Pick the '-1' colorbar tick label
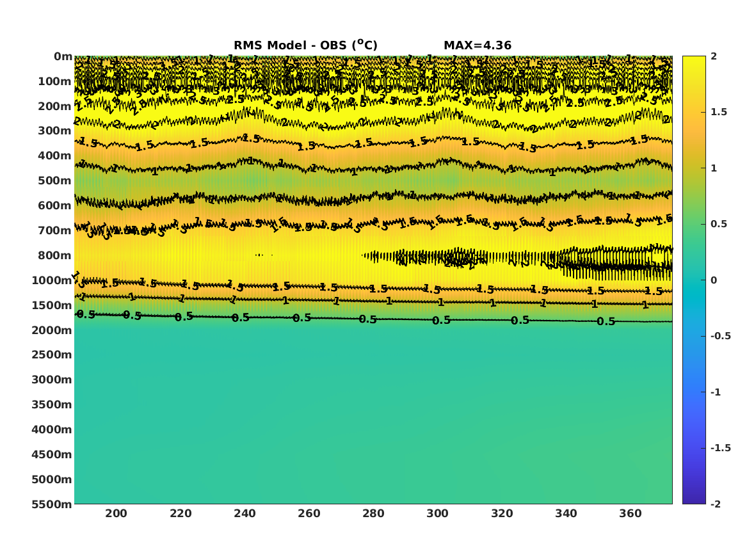This screenshot has width=747, height=560. pos(716,392)
